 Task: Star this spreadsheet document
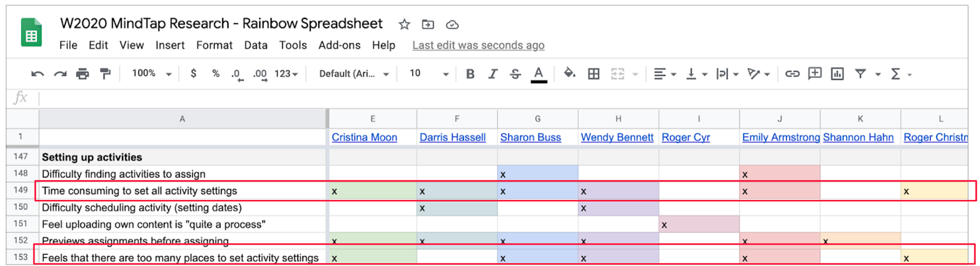point(404,25)
